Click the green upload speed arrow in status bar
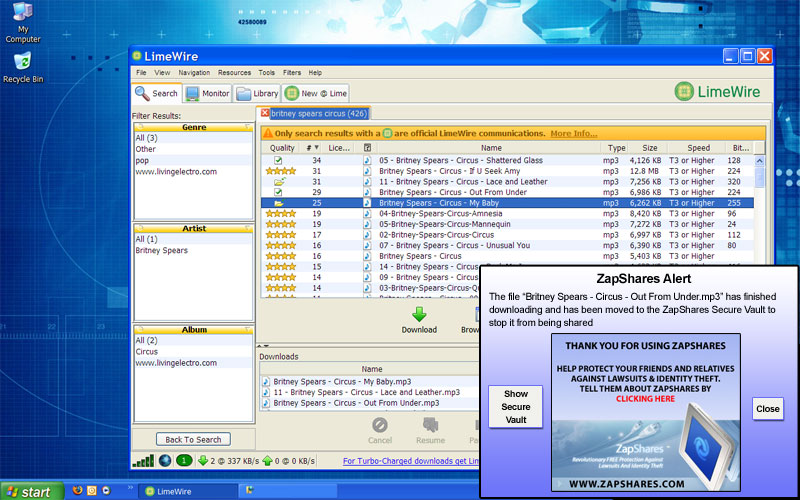Image resolution: width=800 pixels, height=500 pixels. 267,461
